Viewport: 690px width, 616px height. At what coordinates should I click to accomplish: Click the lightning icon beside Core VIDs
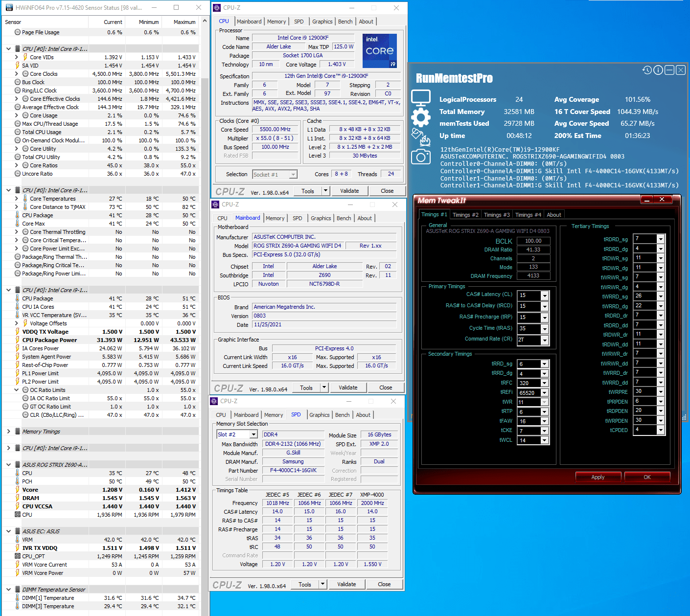click(x=25, y=57)
